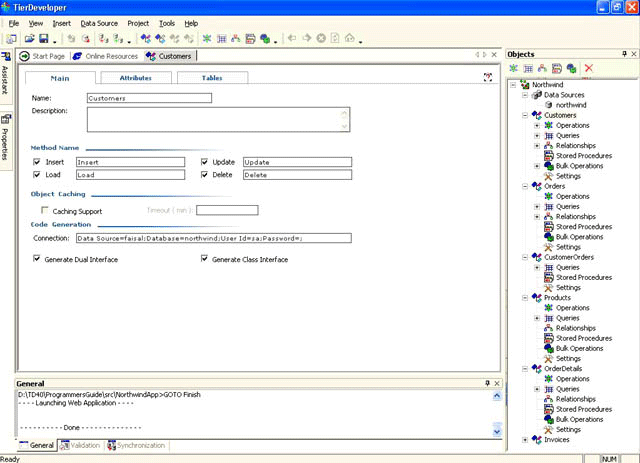Uncheck the Insert method checkbox
Viewport: 640px width, 463px height.
pos(37,161)
